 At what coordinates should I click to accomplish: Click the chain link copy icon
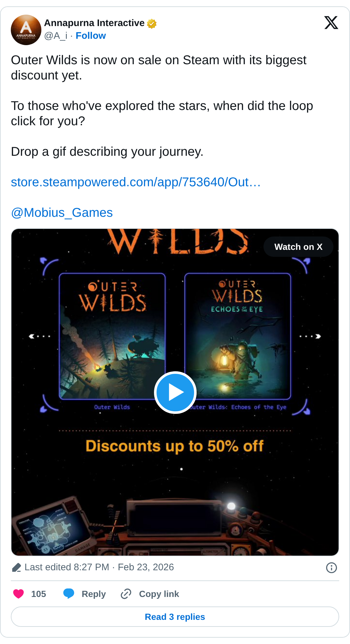pos(126,594)
